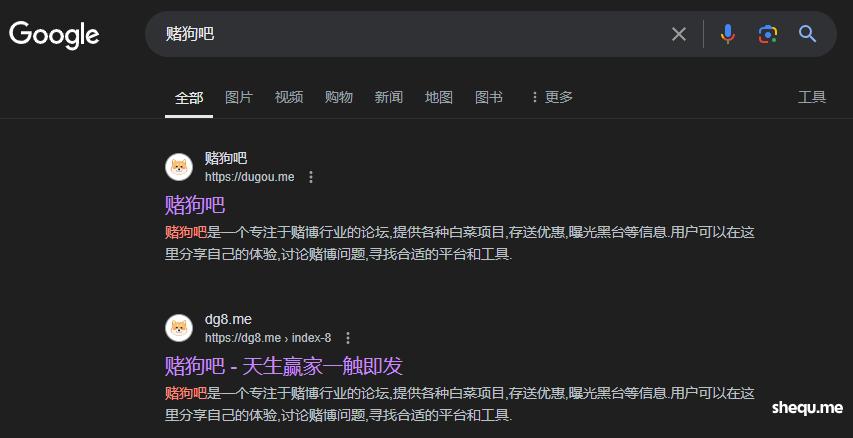Open the 赌狗吧 - 天生赢家一触即发 result link
This screenshot has height=438, width=853.
click(283, 365)
